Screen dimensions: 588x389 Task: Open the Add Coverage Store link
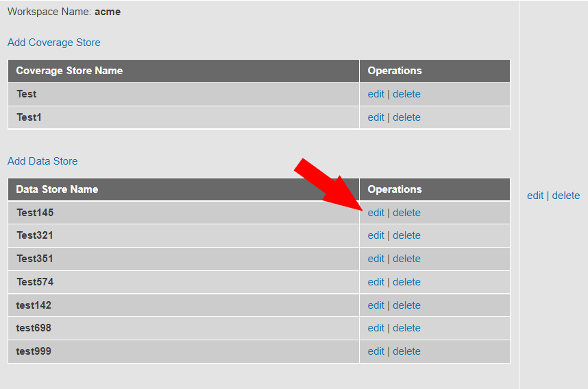pyautogui.click(x=54, y=43)
